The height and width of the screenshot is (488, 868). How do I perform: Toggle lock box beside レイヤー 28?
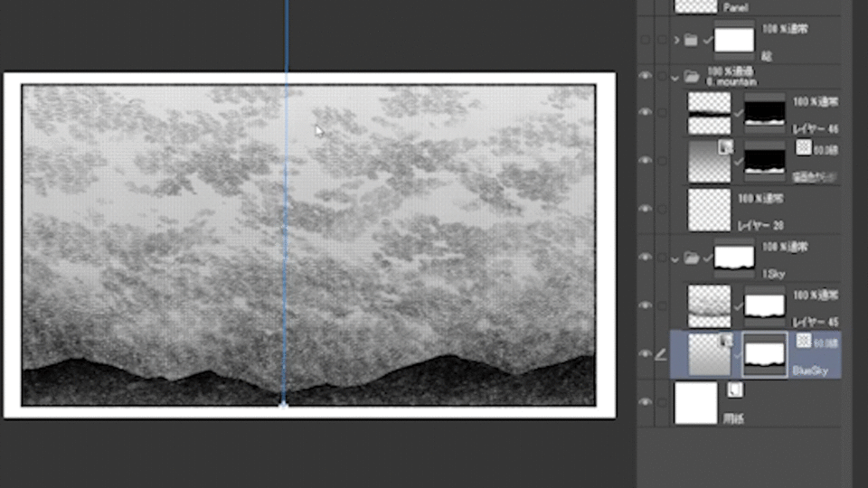tap(662, 209)
